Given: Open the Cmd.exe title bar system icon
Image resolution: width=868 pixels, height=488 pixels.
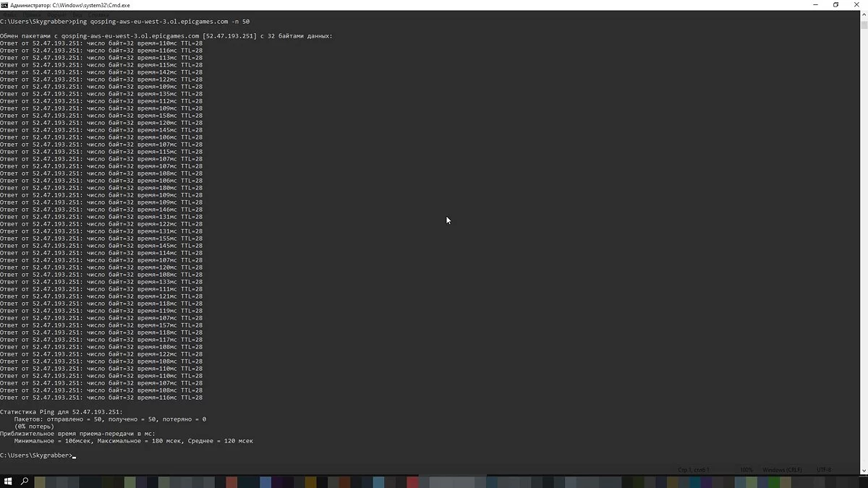Looking at the screenshot, I should [4, 4].
